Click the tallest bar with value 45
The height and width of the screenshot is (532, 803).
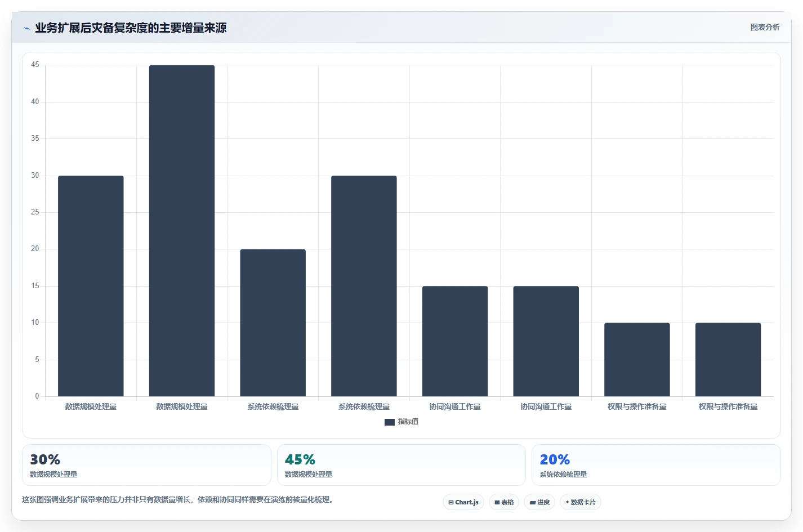point(182,231)
